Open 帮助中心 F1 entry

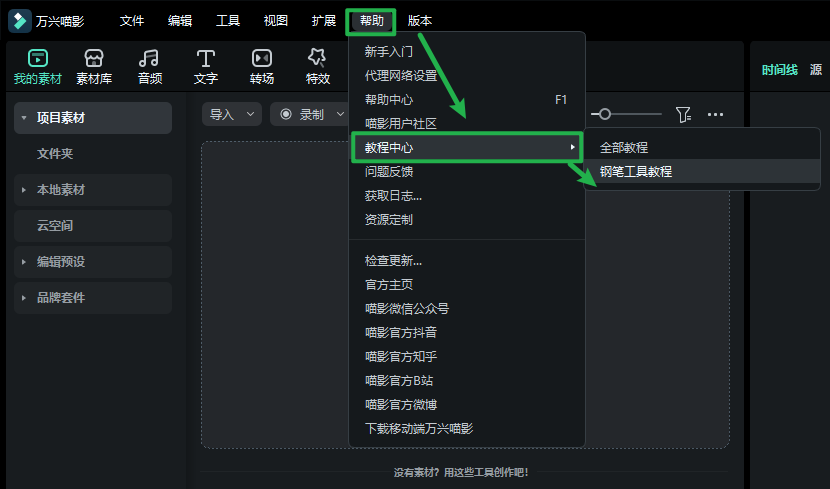[x=467, y=99]
